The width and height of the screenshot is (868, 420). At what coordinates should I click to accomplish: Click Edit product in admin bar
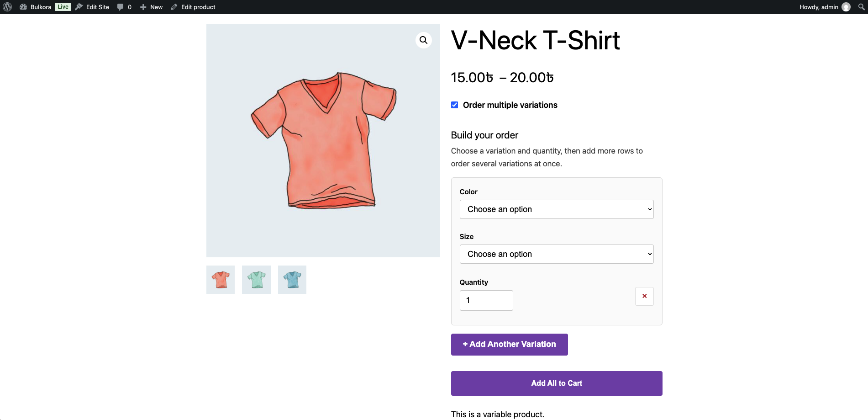pyautogui.click(x=193, y=7)
